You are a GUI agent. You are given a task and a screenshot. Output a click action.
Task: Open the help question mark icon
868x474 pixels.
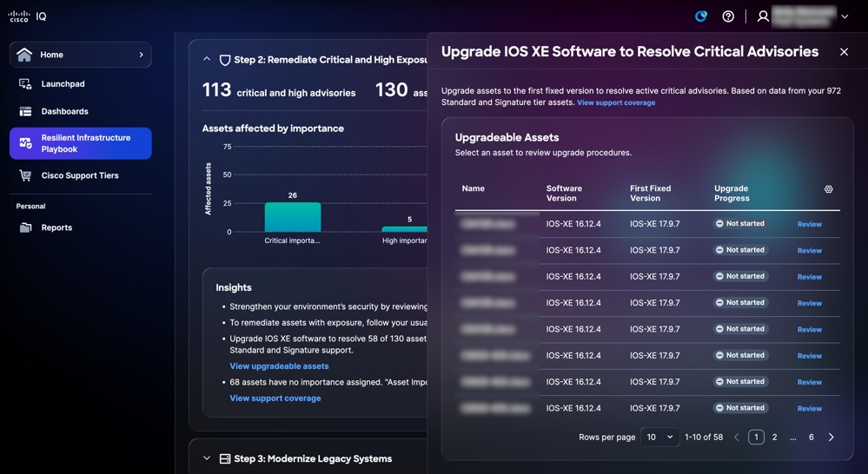coord(728,16)
